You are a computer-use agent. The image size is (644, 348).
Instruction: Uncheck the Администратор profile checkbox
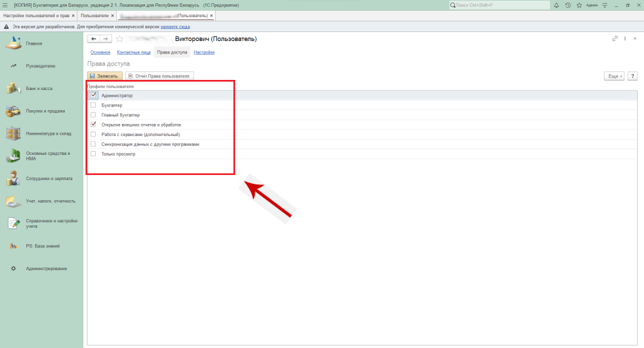[94, 95]
